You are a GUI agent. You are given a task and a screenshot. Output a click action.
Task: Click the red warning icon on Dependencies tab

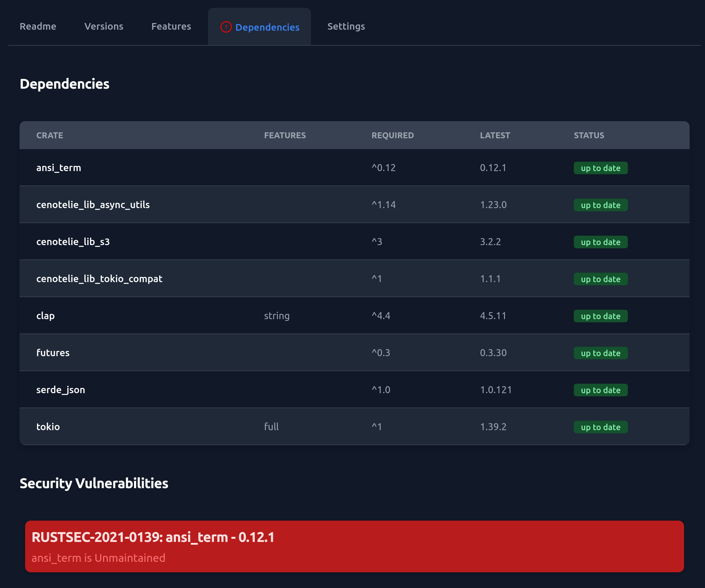pos(226,27)
